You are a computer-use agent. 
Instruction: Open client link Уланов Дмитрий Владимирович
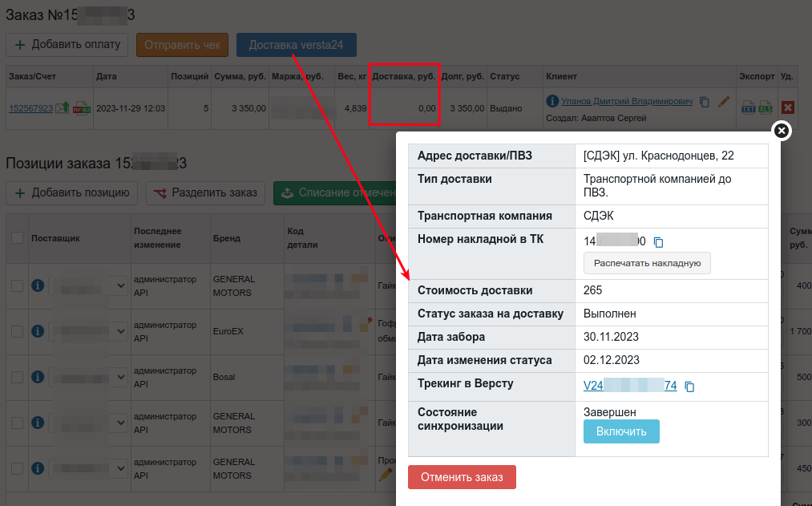click(627, 102)
